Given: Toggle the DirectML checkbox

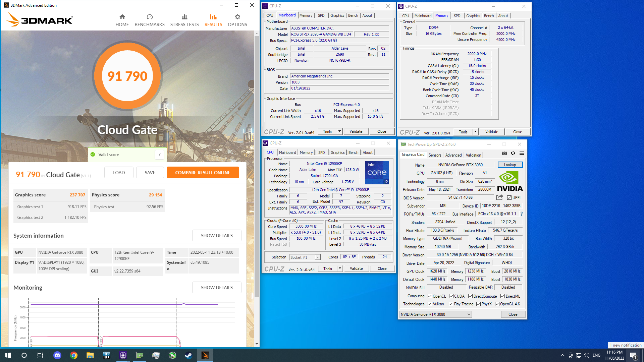Looking at the screenshot, I should point(502,296).
